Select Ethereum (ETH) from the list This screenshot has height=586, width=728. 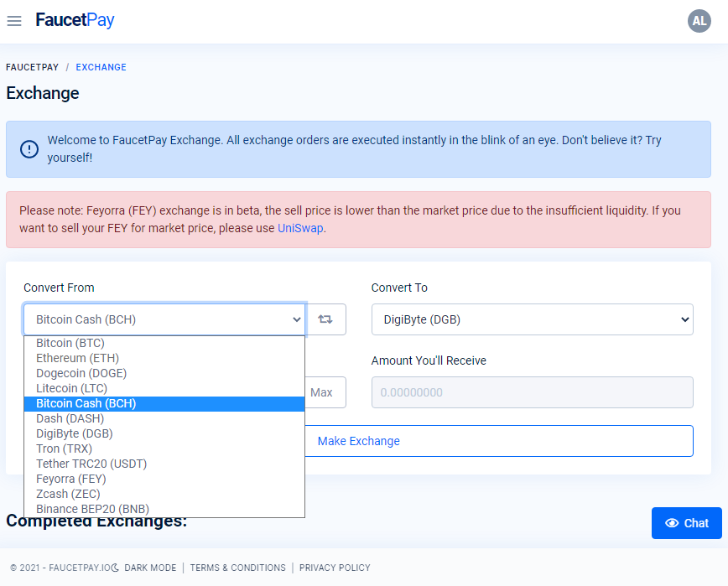tap(164, 358)
